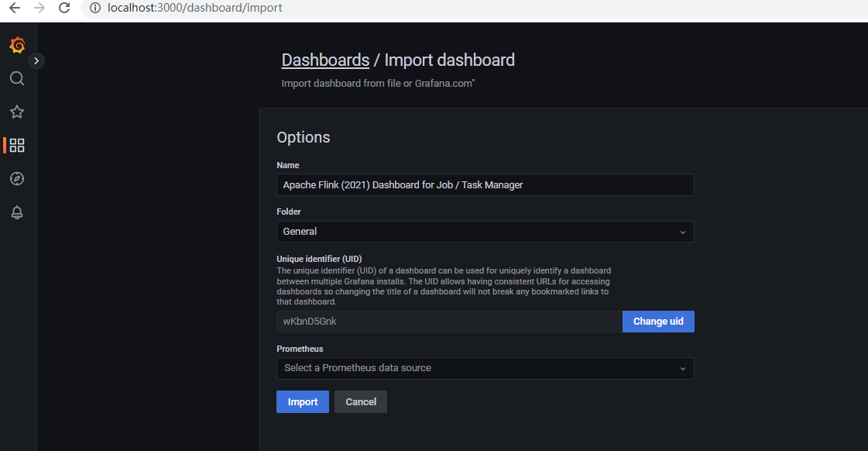Click the browser forward arrow

click(39, 8)
